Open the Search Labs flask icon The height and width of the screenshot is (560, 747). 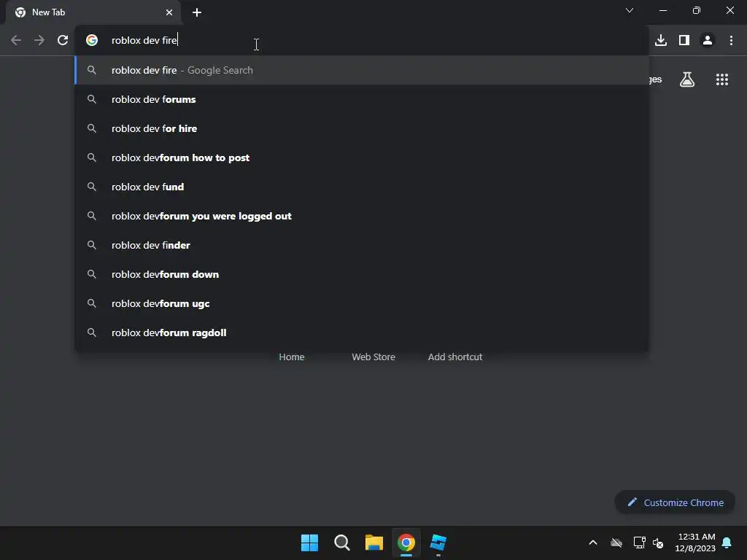pos(687,79)
